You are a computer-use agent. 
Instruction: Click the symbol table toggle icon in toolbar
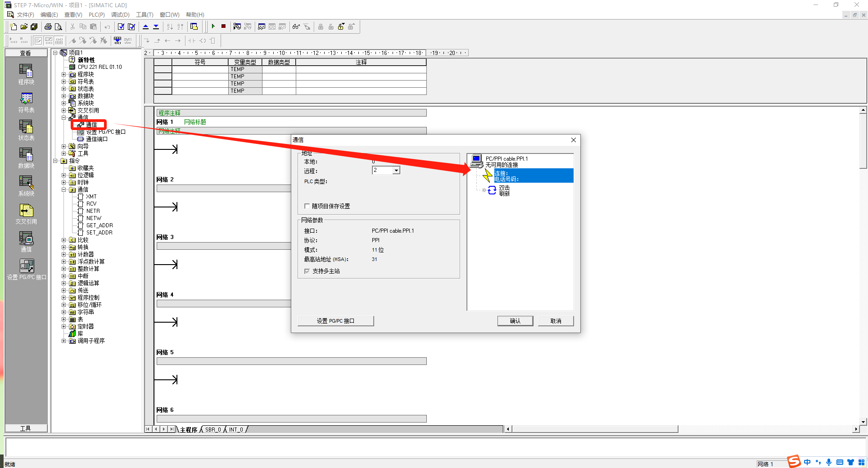click(x=128, y=40)
